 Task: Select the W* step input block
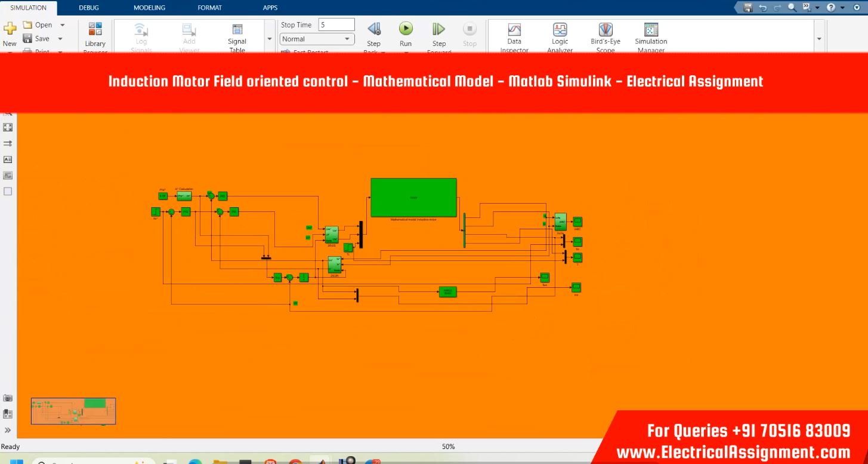155,211
